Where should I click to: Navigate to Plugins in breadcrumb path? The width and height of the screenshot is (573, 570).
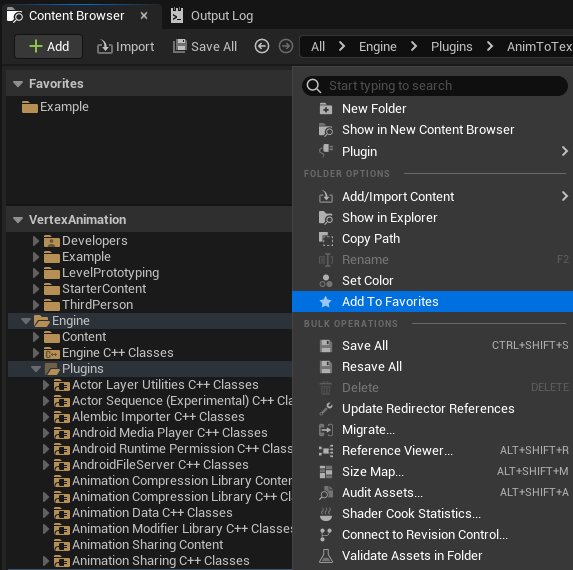coord(452,47)
